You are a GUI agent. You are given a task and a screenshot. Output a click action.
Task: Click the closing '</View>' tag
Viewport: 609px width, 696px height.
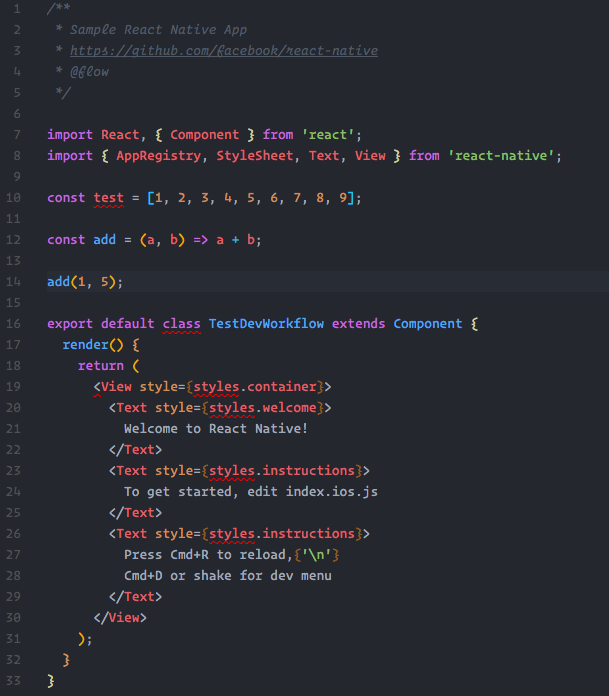click(x=120, y=618)
